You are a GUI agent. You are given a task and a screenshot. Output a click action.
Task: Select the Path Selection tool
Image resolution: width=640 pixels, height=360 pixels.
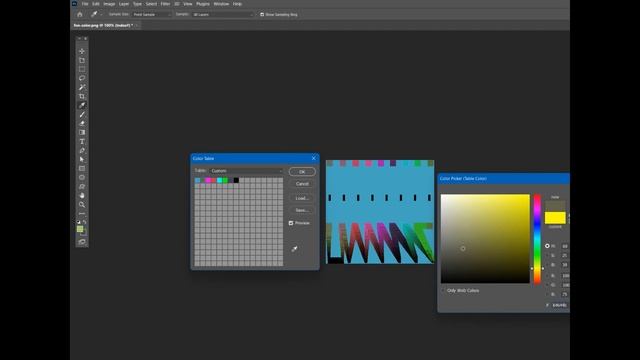(82, 159)
